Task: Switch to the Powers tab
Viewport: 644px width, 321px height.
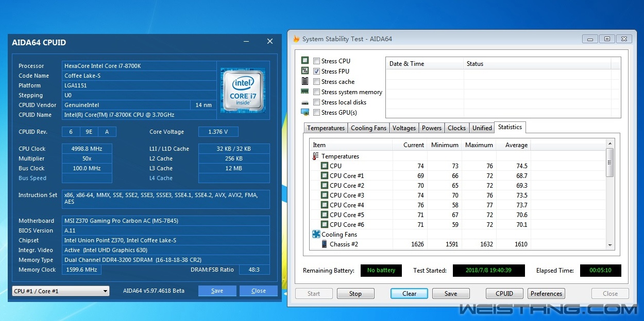Action: pos(432,128)
